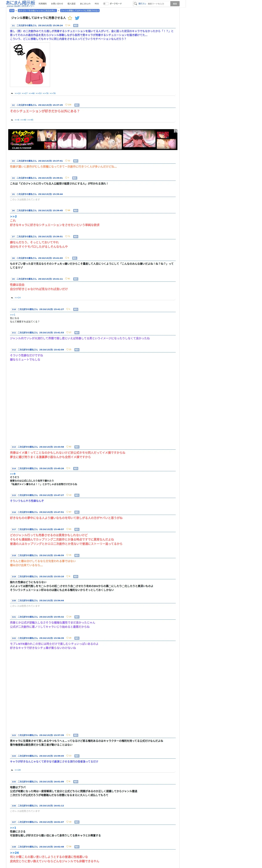262x868 pixels.
Task: Jump to reply >>10 under post 1
Action: (x=17, y=93)
